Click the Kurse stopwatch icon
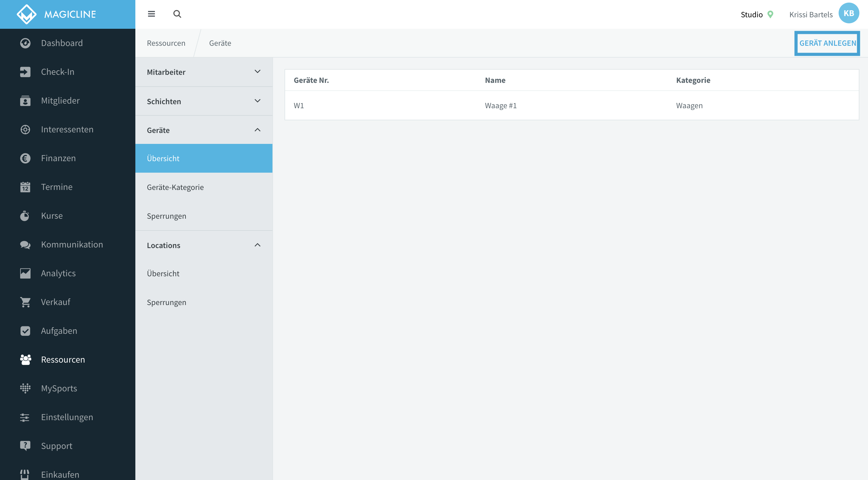868x480 pixels. 24,216
